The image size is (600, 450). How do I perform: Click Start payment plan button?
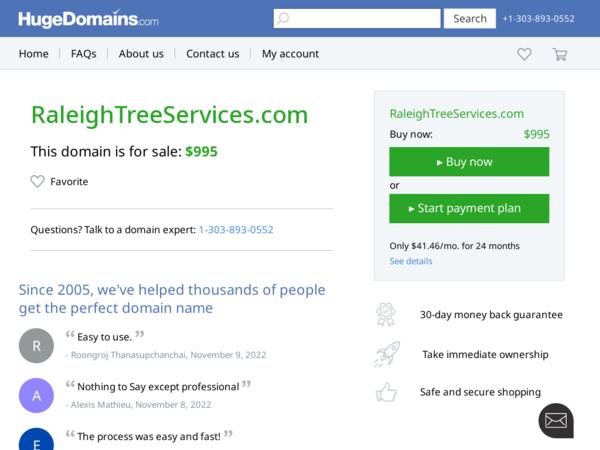469,209
